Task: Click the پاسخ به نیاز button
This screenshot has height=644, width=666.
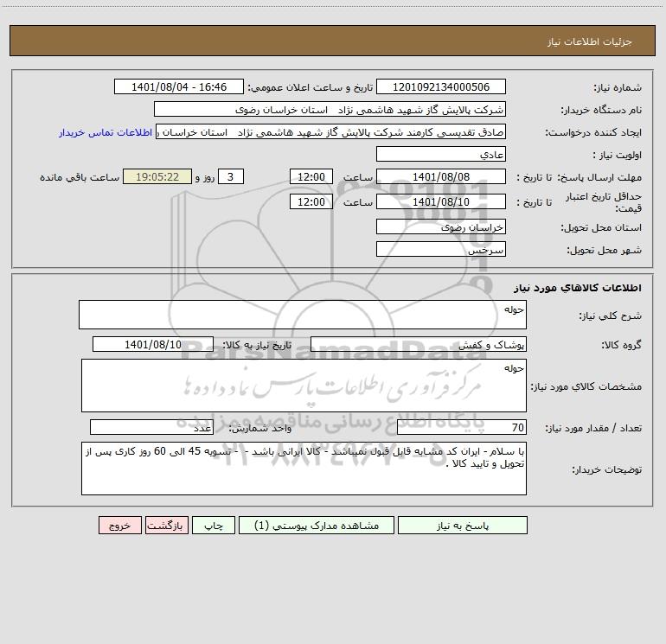Action: click(463, 525)
